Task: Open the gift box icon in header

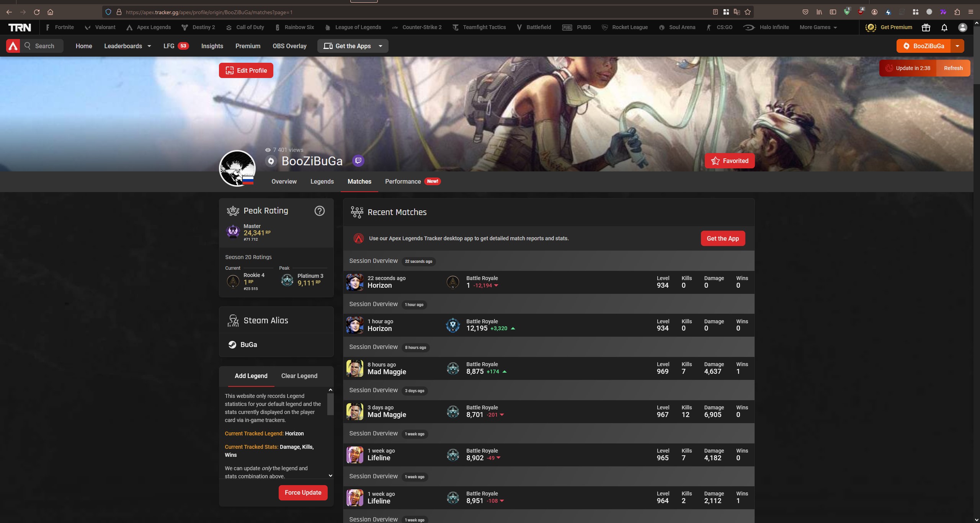Action: click(x=926, y=28)
